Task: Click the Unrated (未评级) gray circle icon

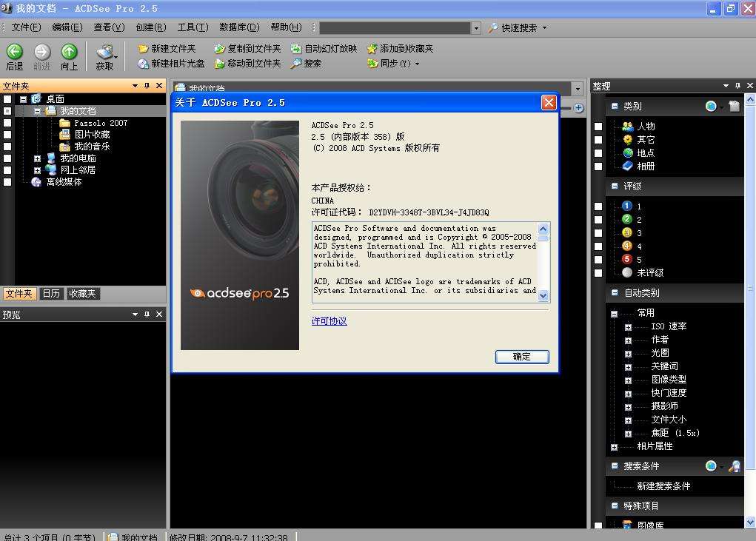Action: click(x=626, y=272)
